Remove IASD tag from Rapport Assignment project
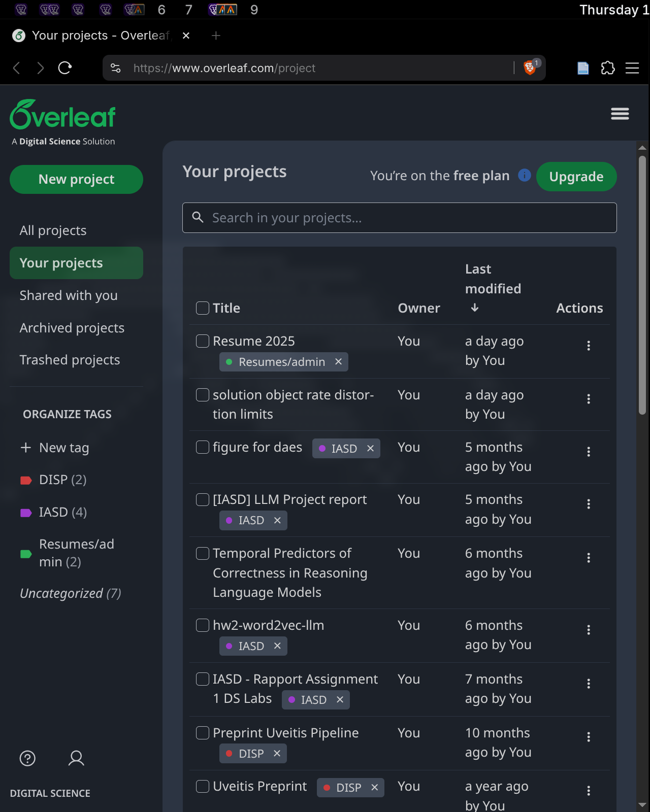 click(340, 700)
